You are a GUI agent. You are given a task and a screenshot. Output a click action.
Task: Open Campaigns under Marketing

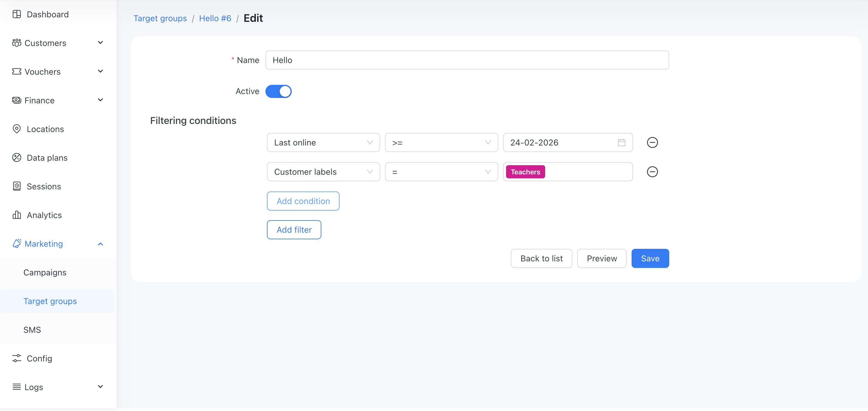pyautogui.click(x=45, y=272)
